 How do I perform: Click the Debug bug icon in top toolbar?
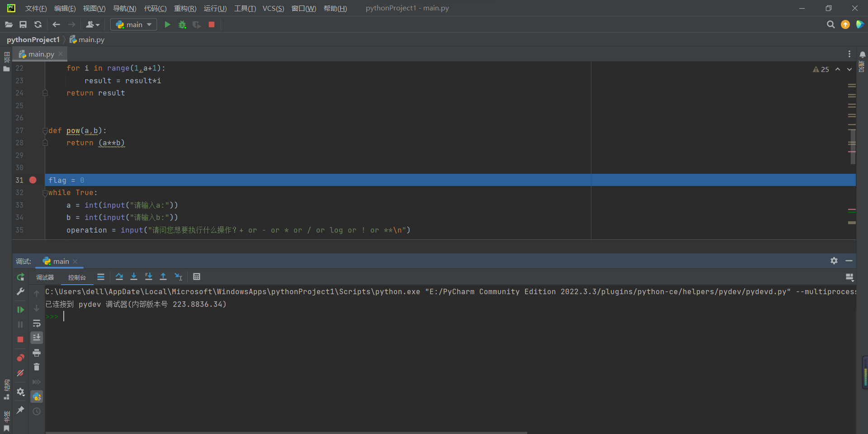click(x=182, y=24)
